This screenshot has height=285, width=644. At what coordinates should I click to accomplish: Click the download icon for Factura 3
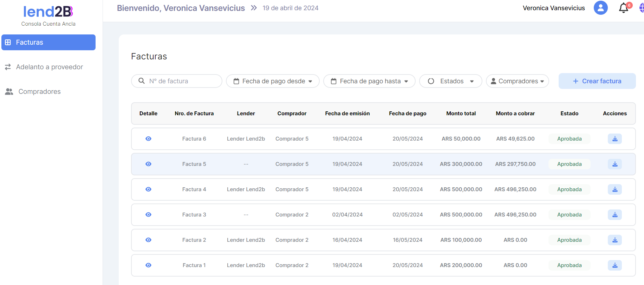614,215
